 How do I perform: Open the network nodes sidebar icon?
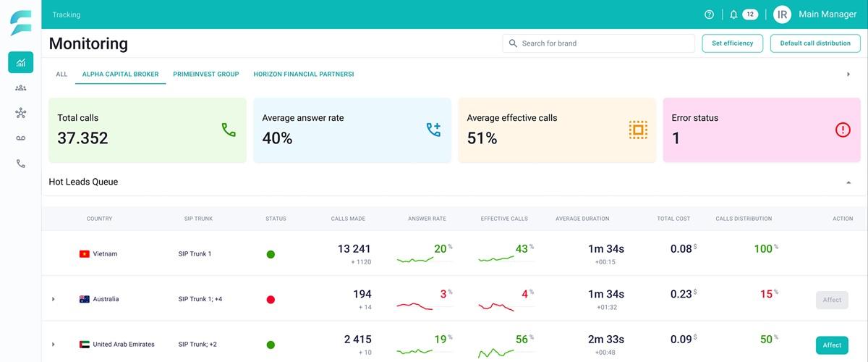point(21,113)
